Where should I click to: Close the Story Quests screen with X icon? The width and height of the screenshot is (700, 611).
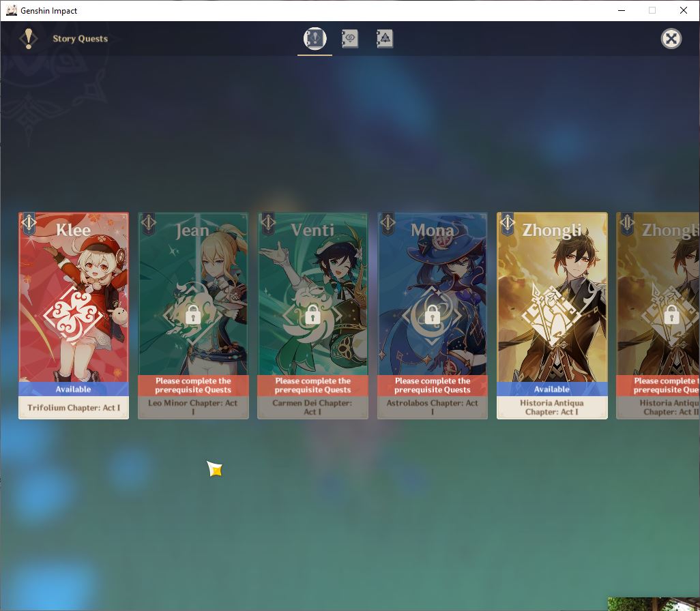click(x=671, y=39)
